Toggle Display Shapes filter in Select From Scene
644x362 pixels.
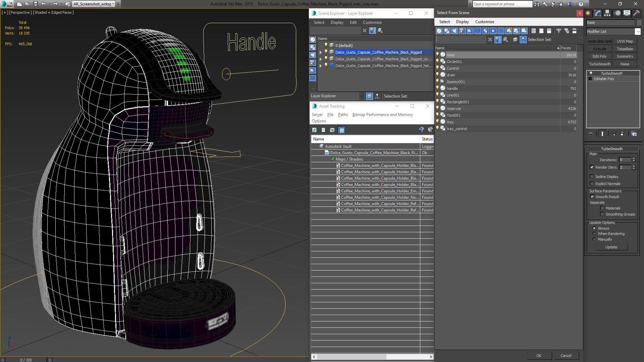(x=447, y=31)
